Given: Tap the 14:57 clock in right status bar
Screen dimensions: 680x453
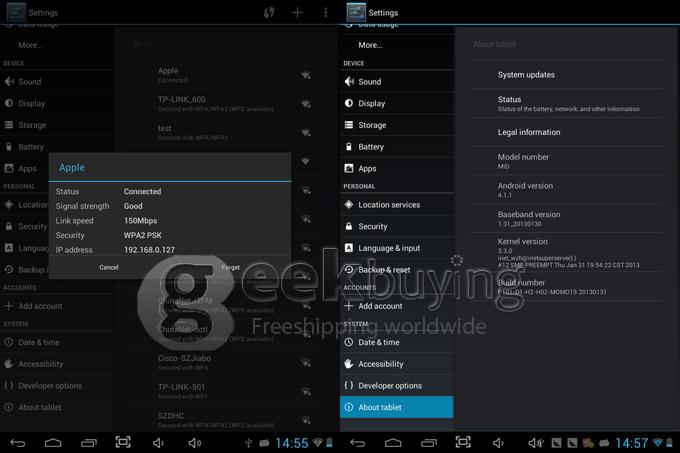Looking at the screenshot, I should click(632, 443).
